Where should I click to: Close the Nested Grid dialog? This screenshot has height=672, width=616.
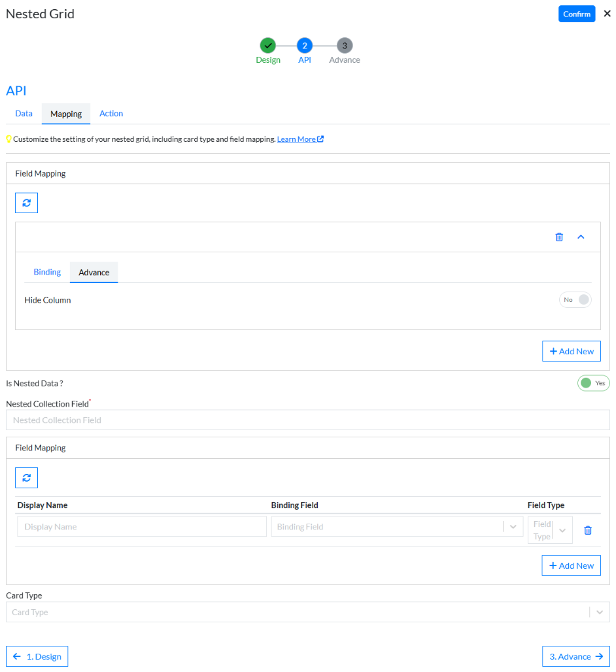pos(607,14)
